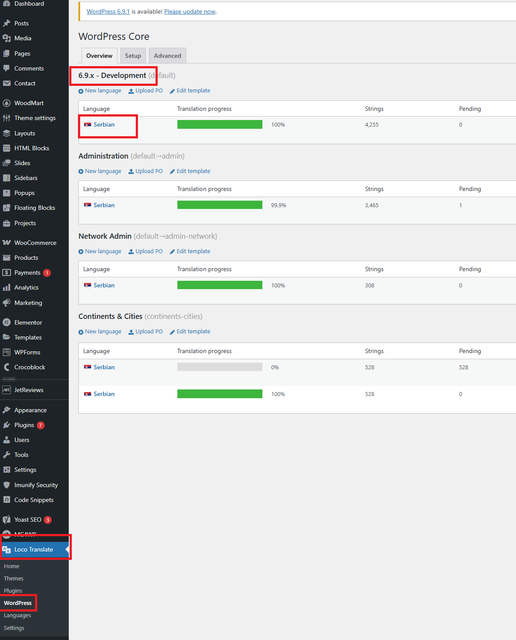Click the Administration 99.9% progress bar
Image resolution: width=516 pixels, height=640 pixels.
pos(220,205)
